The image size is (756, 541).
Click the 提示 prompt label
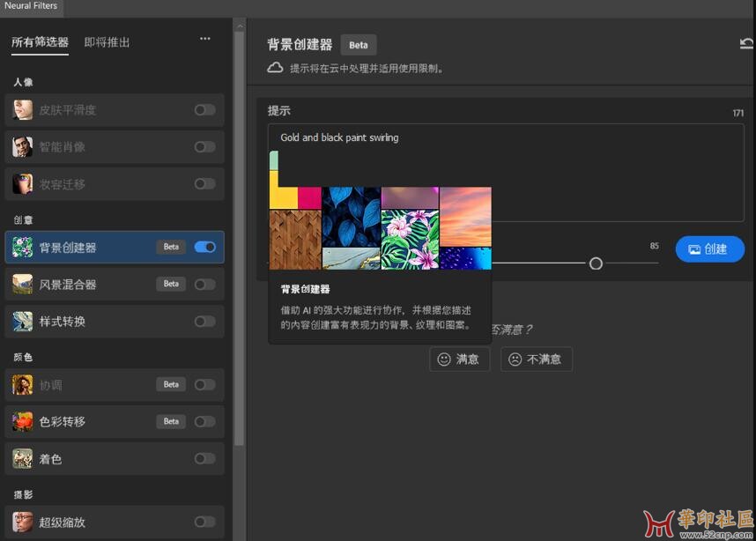tap(279, 110)
